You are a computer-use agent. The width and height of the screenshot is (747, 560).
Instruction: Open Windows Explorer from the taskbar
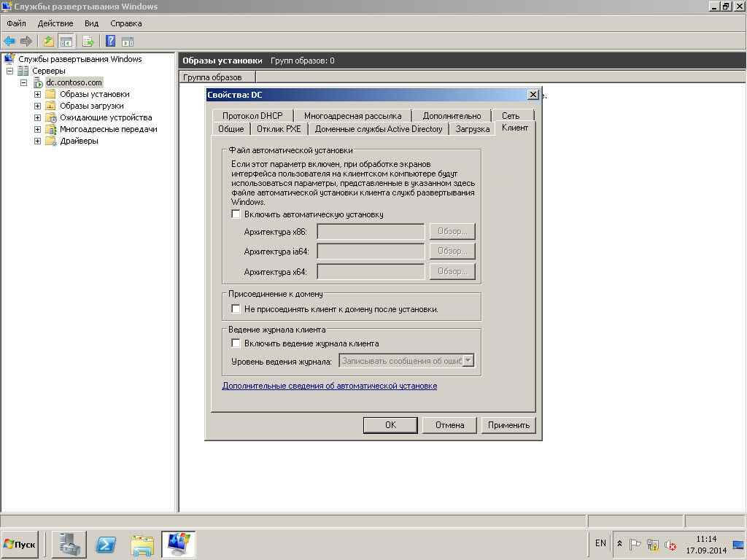pos(142,544)
